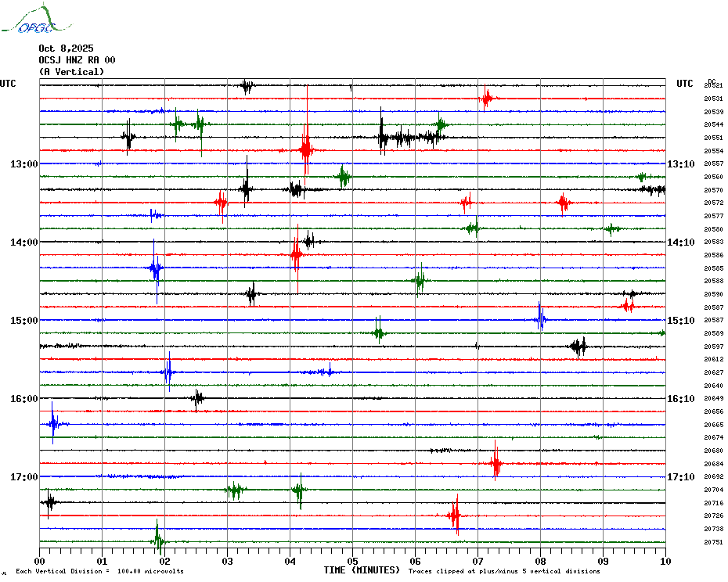Click the DC offset value '20560'
Viewport: 728px width, 582px height.
[x=714, y=177]
